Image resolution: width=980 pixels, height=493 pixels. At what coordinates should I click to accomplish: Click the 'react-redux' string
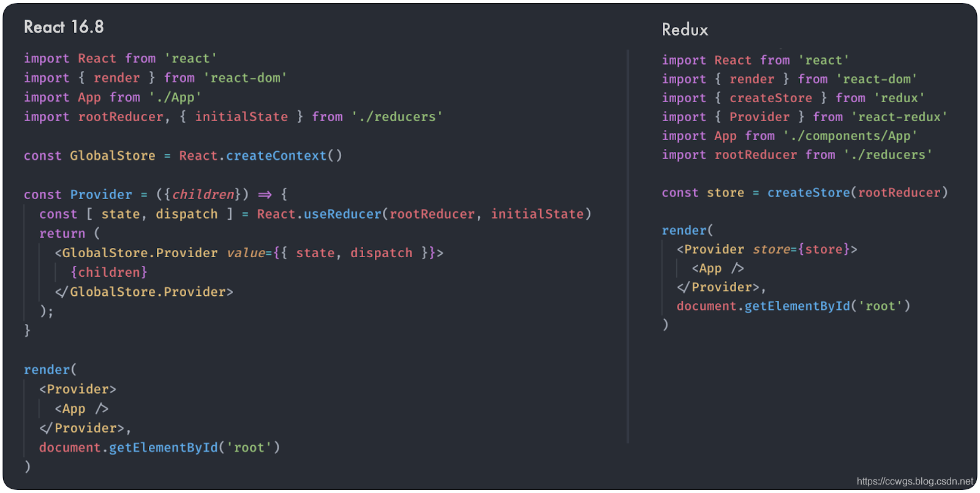click(x=899, y=116)
